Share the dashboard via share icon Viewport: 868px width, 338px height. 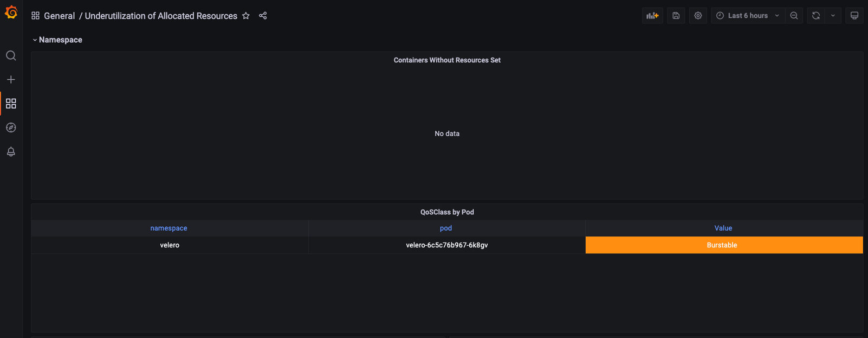263,16
